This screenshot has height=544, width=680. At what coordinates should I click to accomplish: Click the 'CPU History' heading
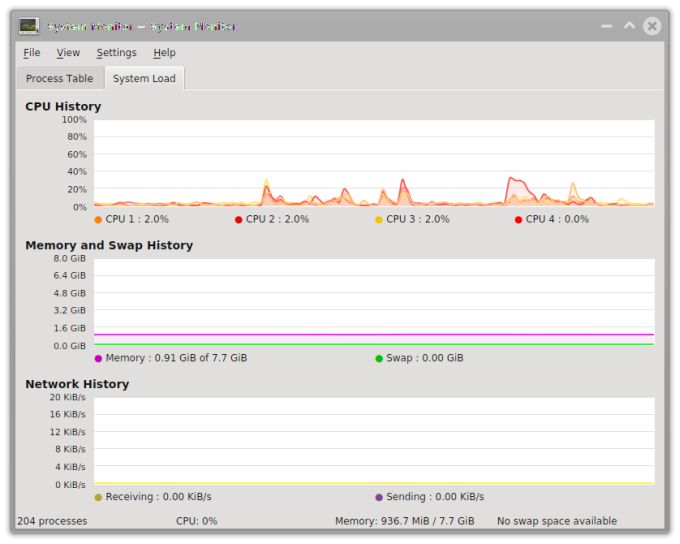click(63, 107)
